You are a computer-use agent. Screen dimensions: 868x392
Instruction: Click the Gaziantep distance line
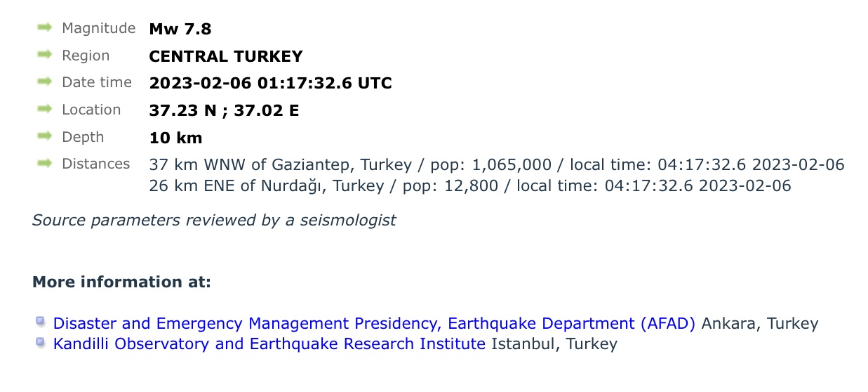click(x=496, y=165)
